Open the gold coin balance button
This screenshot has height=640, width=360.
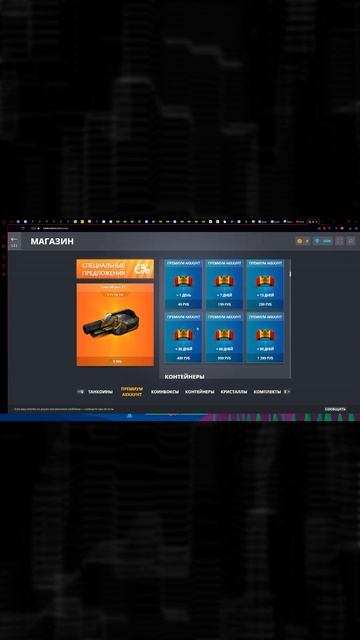pos(302,241)
